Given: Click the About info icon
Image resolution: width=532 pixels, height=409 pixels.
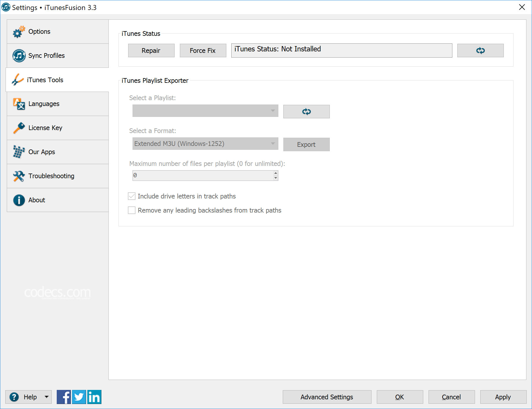Looking at the screenshot, I should tap(19, 200).
